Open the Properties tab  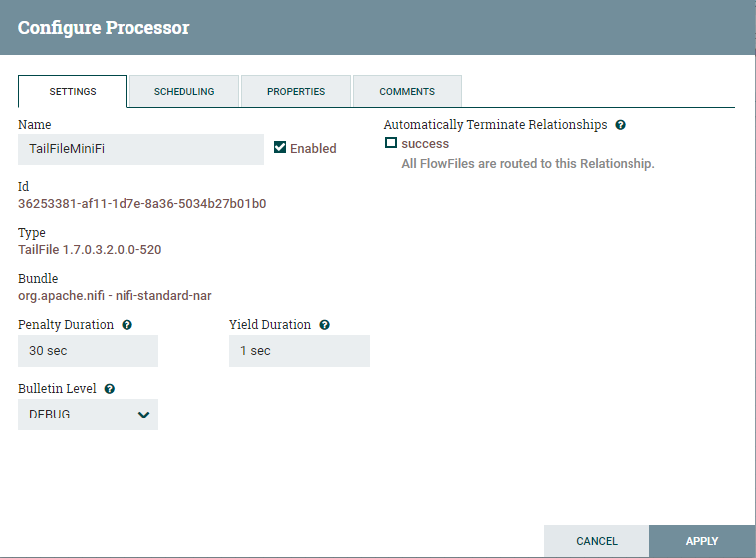click(x=296, y=91)
